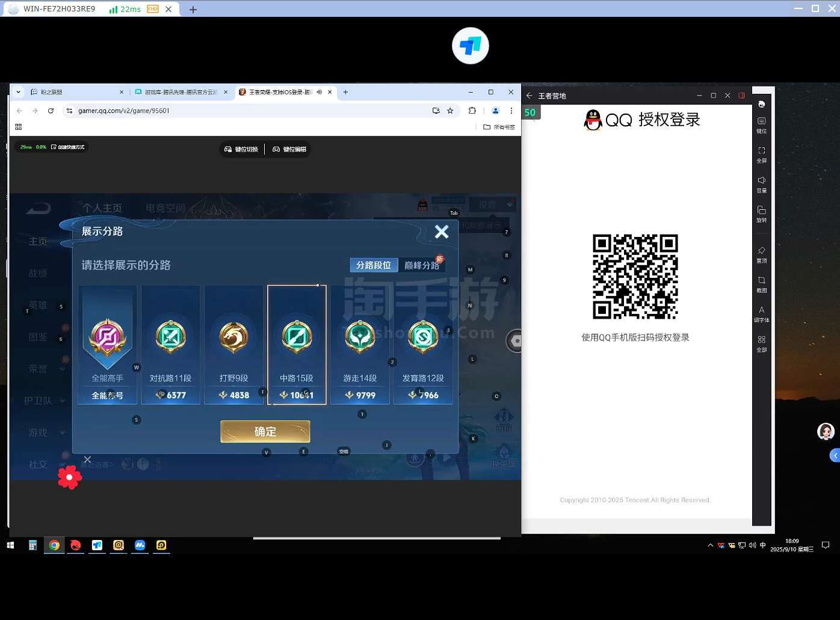Click the 截图 screenshot icon
The height and width of the screenshot is (620, 840).
click(761, 284)
